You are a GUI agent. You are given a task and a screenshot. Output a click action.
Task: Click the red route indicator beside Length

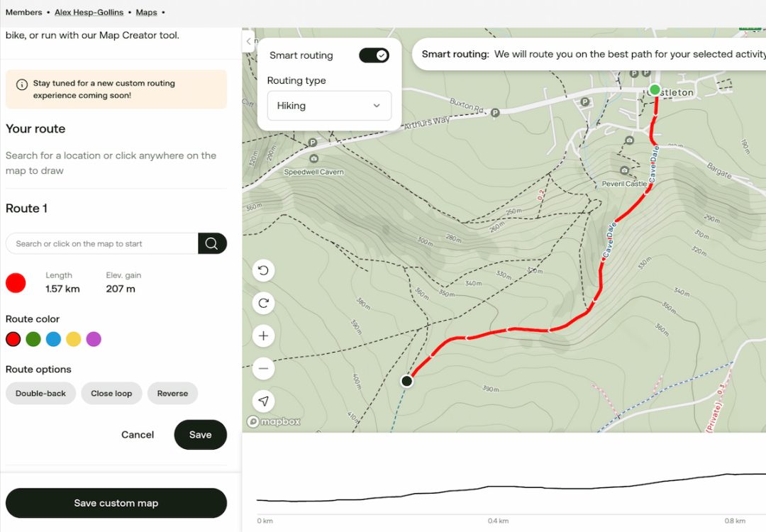click(x=16, y=282)
